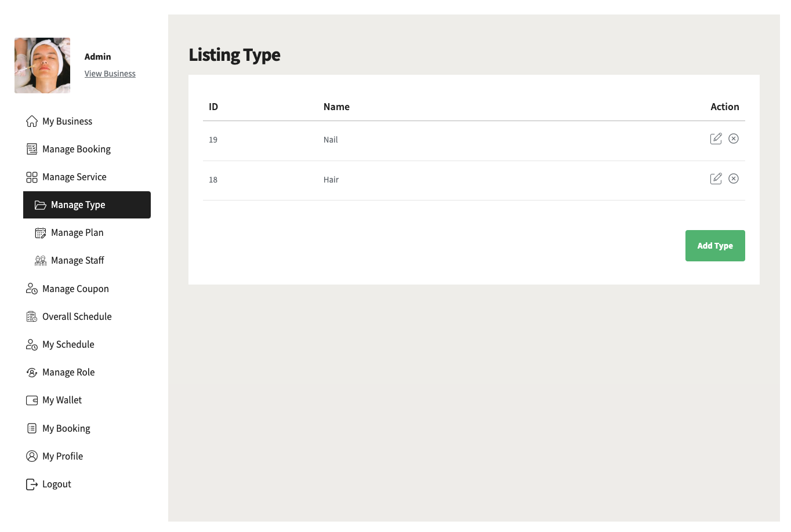
Task: Follow the View Business link
Action: click(x=110, y=74)
